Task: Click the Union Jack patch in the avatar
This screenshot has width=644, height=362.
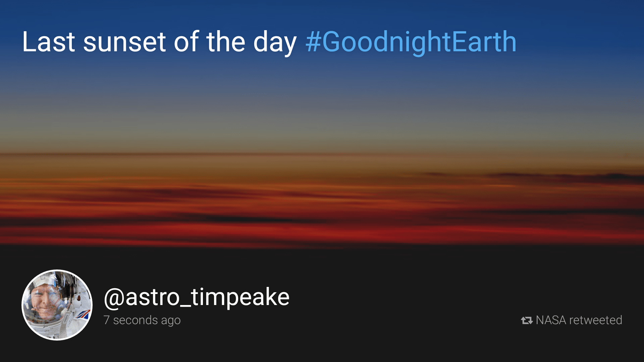Action: tap(83, 314)
